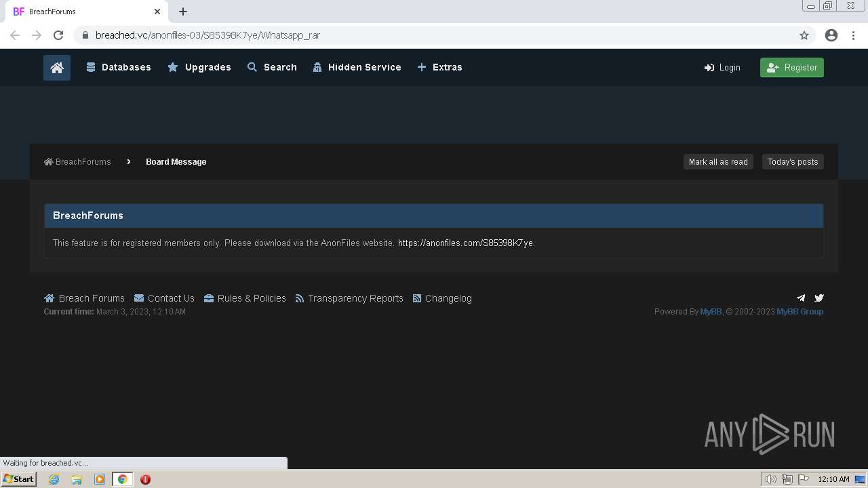Click the Contact Us envelope icon

coord(139,298)
